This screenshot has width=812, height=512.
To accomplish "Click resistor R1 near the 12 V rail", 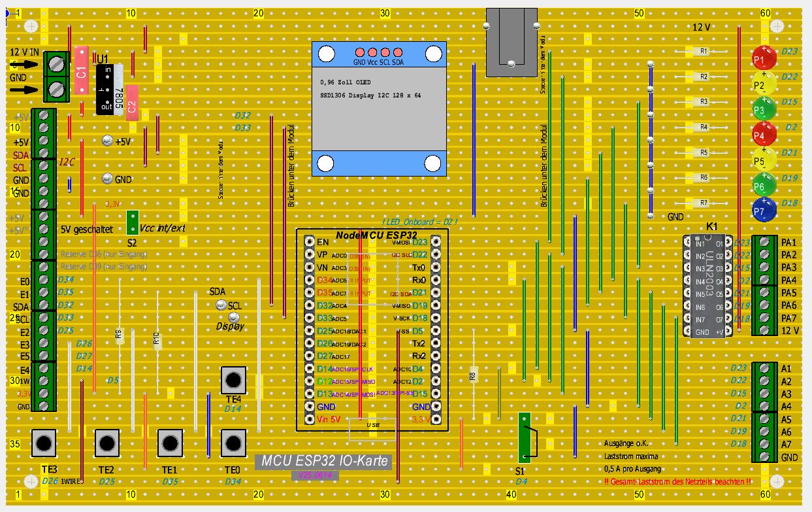I will 703,51.
